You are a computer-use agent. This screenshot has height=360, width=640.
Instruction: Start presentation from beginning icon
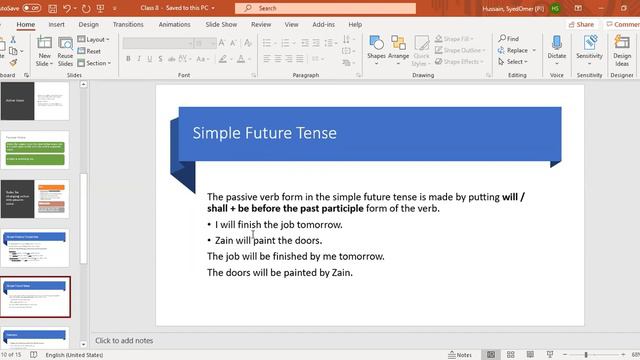[100, 8]
